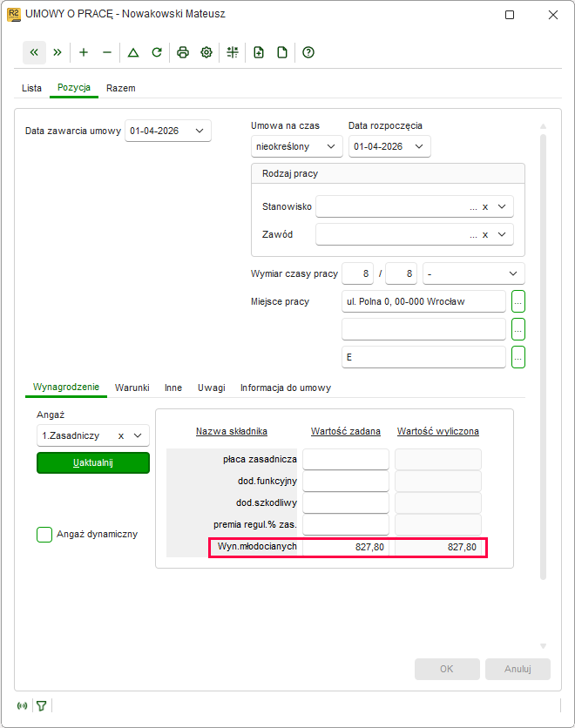Click the broadcast signal icon in status bar
This screenshot has width=575, height=728.
click(23, 706)
